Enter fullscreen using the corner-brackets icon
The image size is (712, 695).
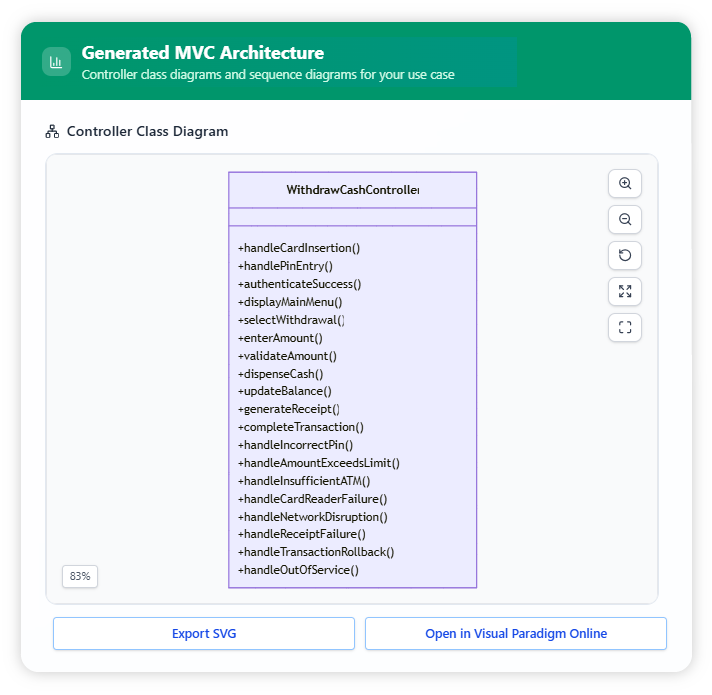[x=625, y=328]
